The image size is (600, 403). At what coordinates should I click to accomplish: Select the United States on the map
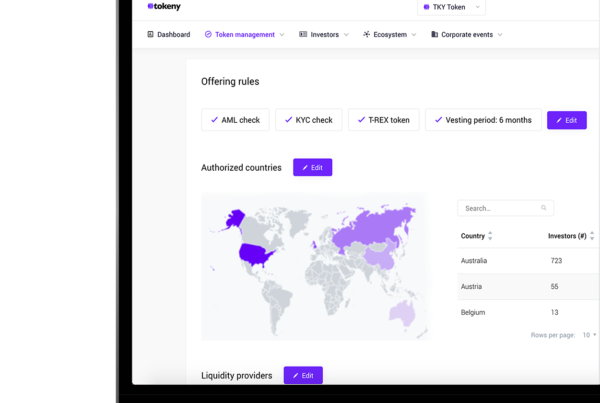254,254
